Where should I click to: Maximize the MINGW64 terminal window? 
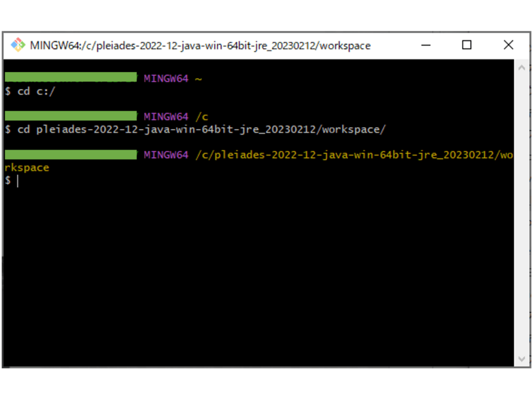tap(467, 45)
